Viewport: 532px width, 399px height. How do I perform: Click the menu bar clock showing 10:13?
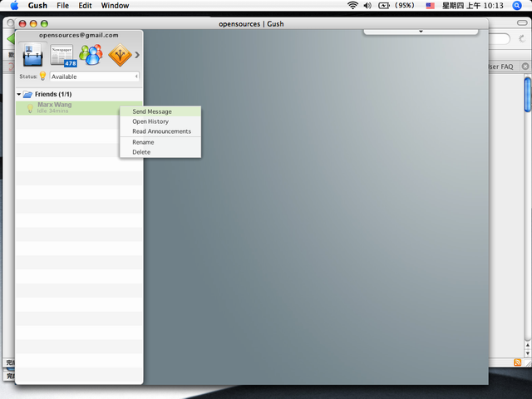pyautogui.click(x=473, y=6)
